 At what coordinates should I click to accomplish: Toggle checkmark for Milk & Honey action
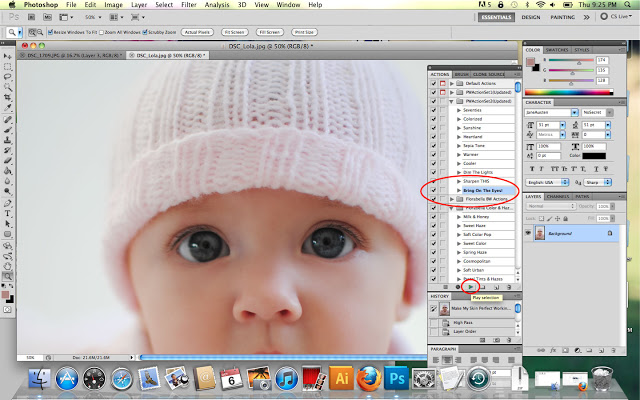(x=433, y=217)
